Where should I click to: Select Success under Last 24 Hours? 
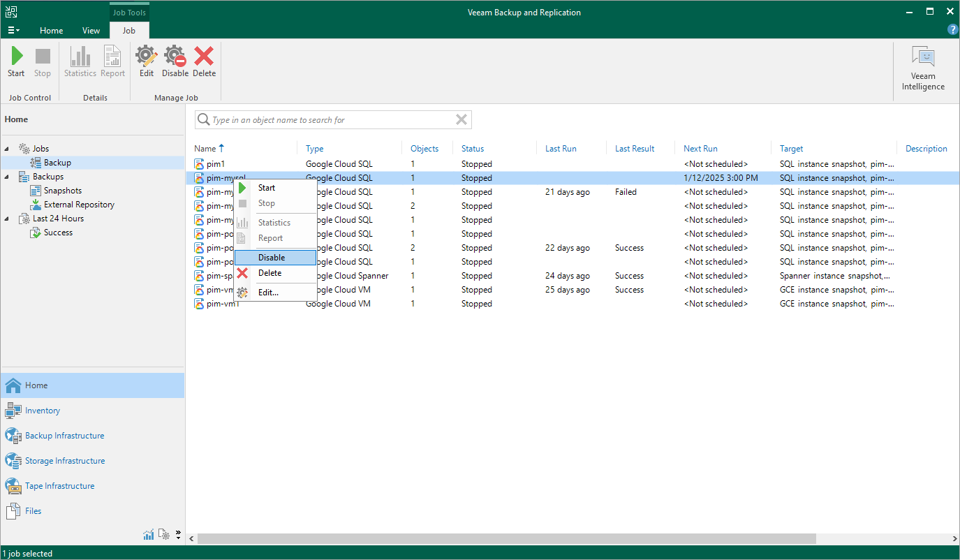click(x=58, y=233)
